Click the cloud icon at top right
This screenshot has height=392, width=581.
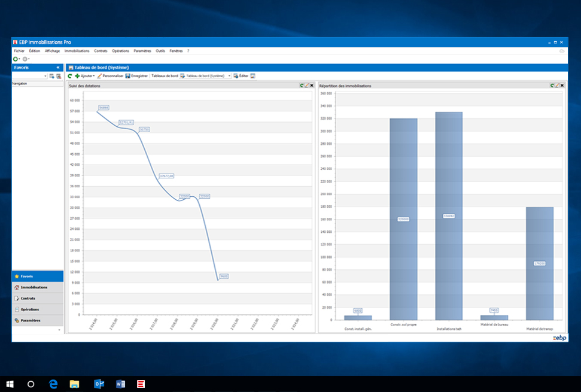pos(562,51)
